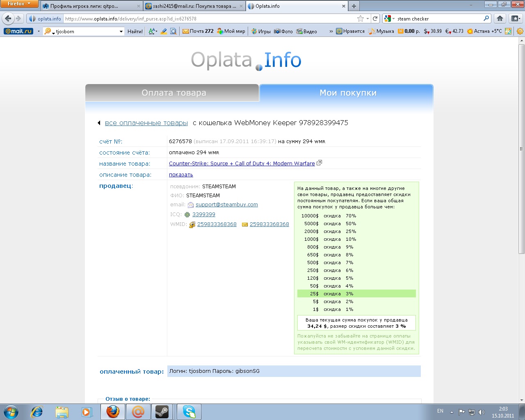Viewport: 525px width, 420px height.
Task: View the dollar exchange rate 30.99
Action: [x=433, y=31]
